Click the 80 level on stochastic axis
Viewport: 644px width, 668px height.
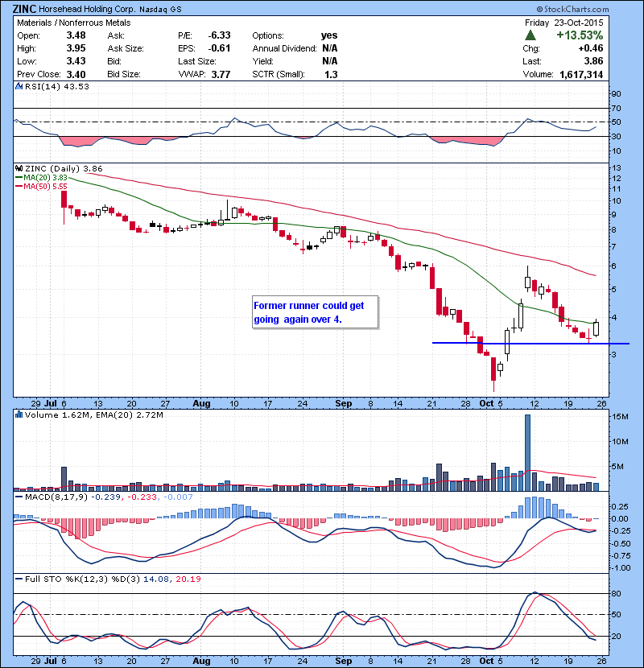point(617,593)
